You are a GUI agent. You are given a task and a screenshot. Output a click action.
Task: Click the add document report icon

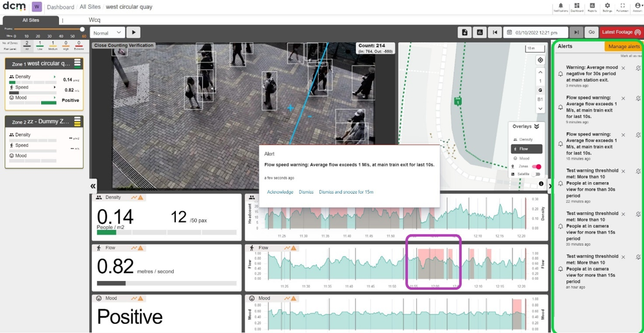[x=464, y=33]
